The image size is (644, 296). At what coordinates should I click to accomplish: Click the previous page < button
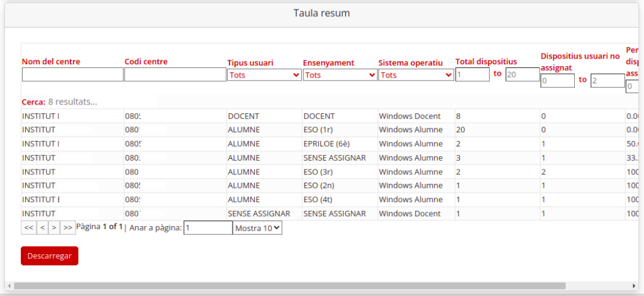point(42,227)
